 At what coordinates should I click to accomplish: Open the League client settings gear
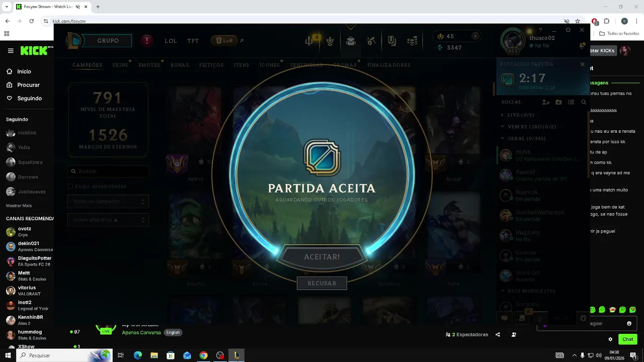568,30
